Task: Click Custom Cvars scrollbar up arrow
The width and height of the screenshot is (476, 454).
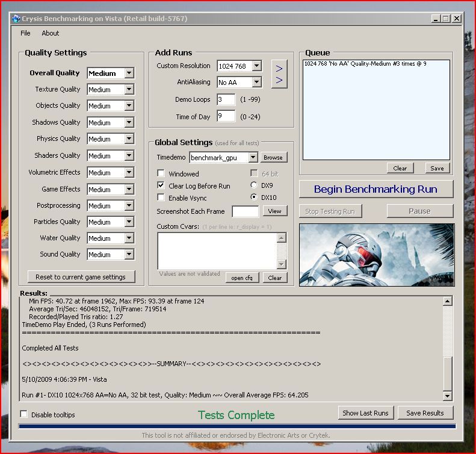Action: tap(282, 237)
